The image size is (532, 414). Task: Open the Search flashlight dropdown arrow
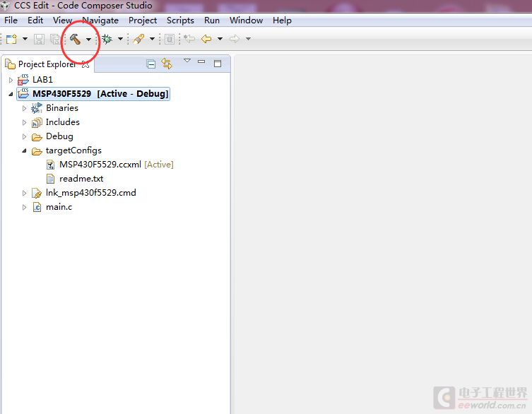coord(152,39)
